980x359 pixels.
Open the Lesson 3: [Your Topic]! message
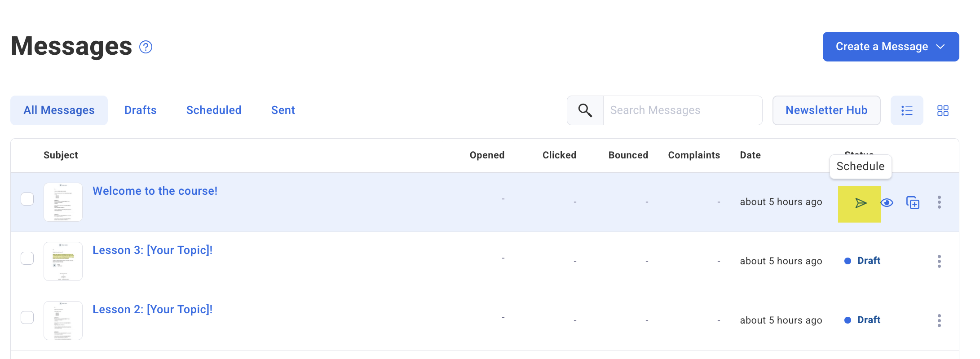[152, 250]
